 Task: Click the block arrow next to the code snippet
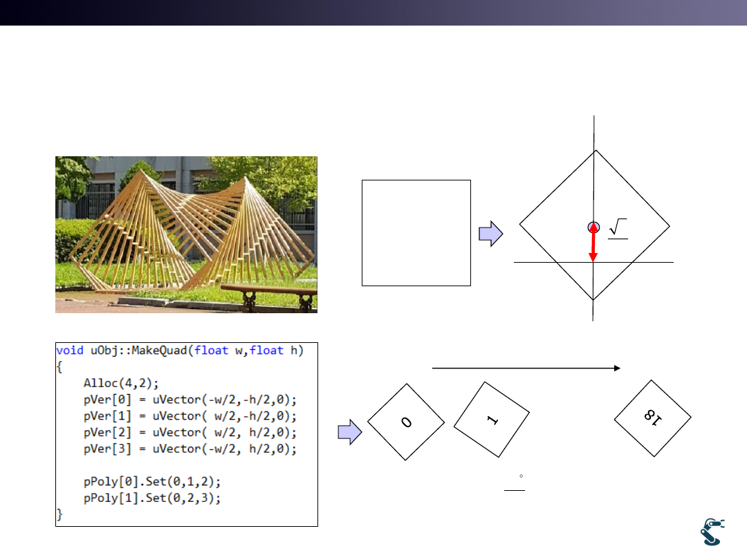(x=349, y=433)
